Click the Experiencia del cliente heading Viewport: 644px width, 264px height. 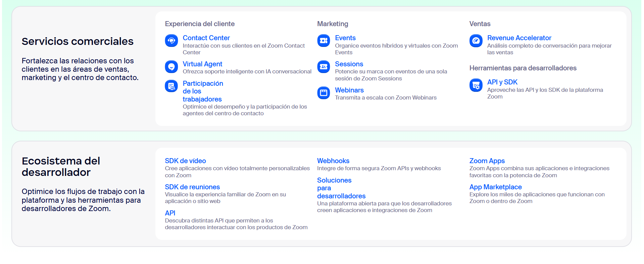[x=200, y=24]
